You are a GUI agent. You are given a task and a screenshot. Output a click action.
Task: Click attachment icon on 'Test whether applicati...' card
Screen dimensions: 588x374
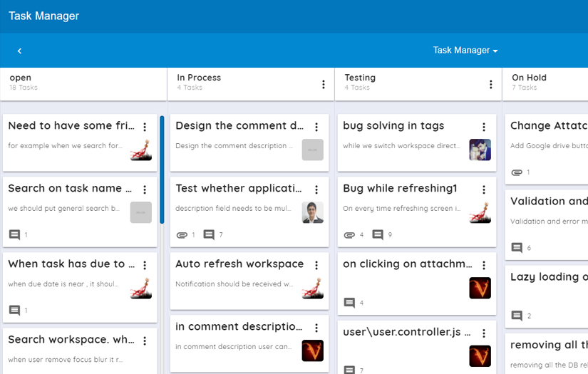pyautogui.click(x=182, y=235)
